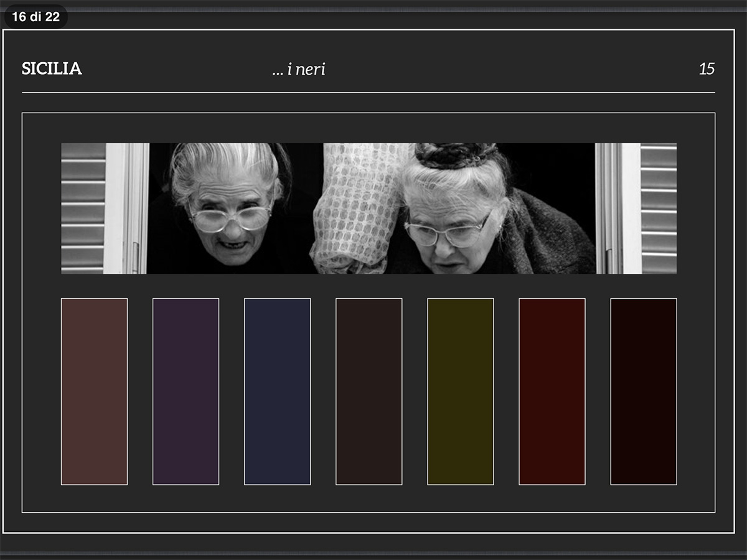Click the horizontal divider line under header
Screen dimensions: 747x560
click(x=369, y=93)
